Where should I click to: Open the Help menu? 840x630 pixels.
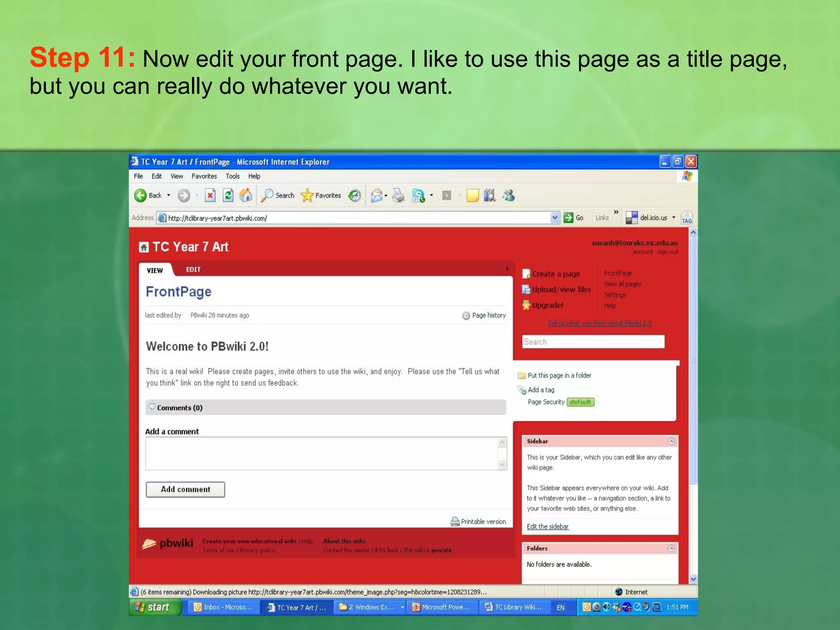(254, 176)
